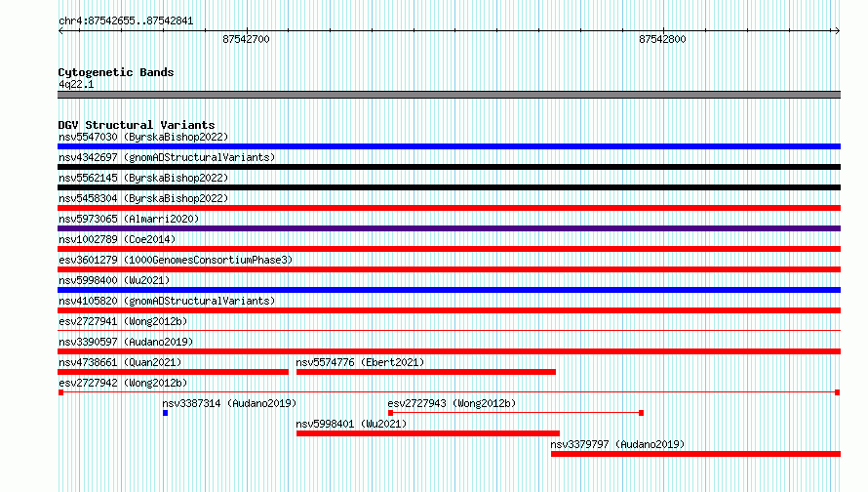Click the nsv5574776 (Ebert2021) label

point(360,362)
